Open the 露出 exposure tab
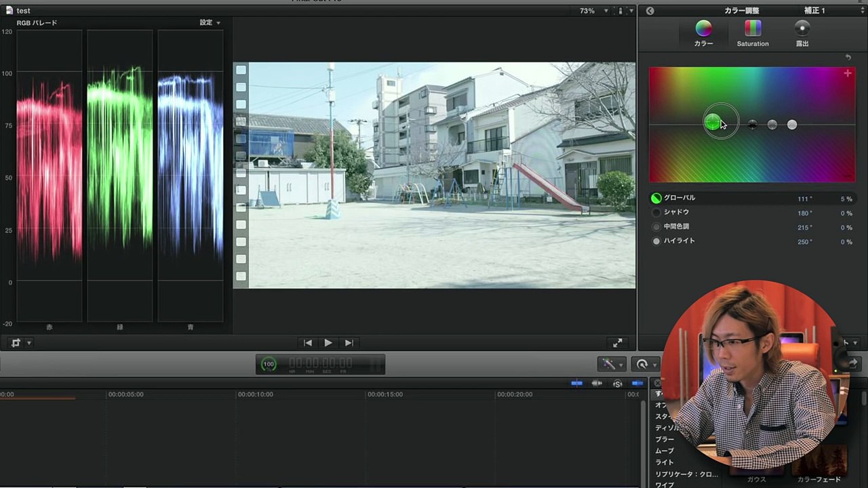Screen dimensions: 868x488 coord(802,33)
